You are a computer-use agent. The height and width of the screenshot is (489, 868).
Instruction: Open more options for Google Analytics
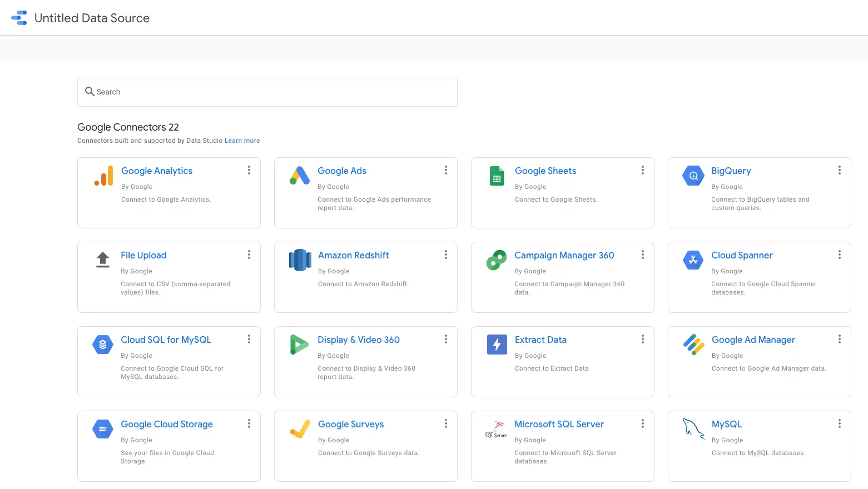[249, 170]
